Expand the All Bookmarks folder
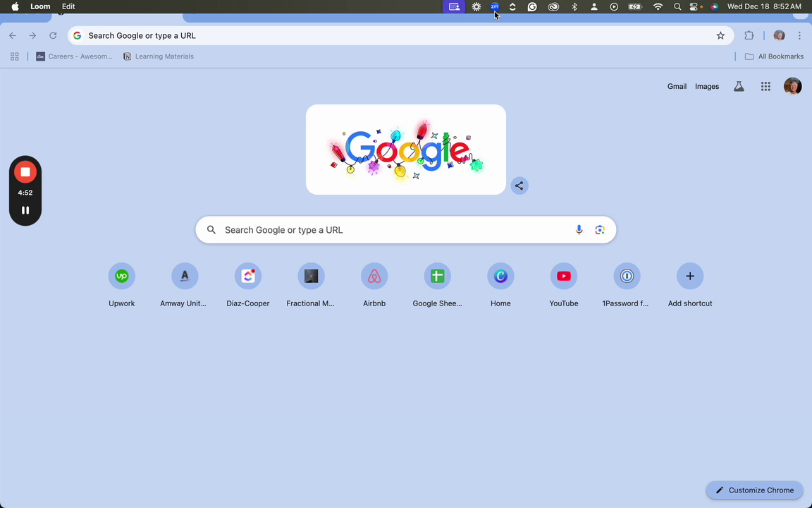This screenshot has width=812, height=508. point(774,56)
